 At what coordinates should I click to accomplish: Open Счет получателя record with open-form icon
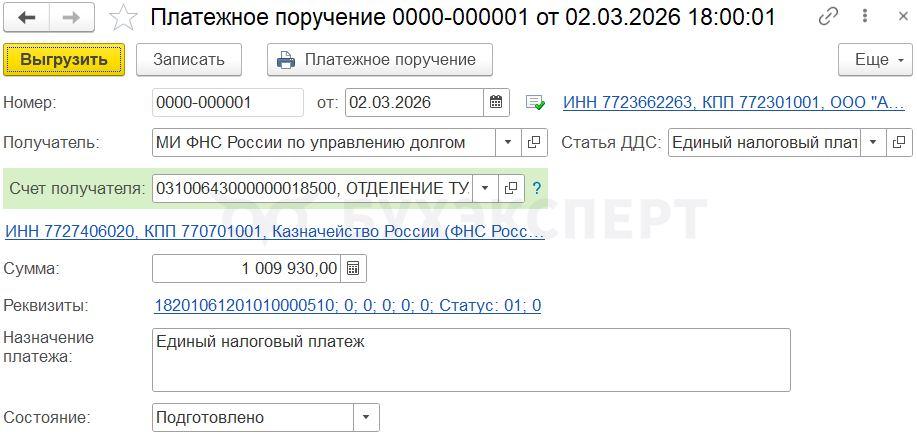[512, 187]
